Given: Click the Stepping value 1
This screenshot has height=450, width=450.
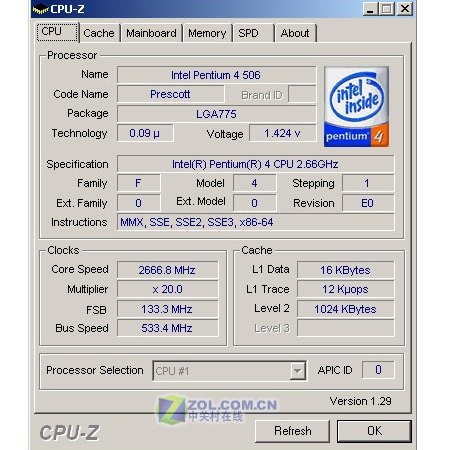Looking at the screenshot, I should (x=368, y=183).
